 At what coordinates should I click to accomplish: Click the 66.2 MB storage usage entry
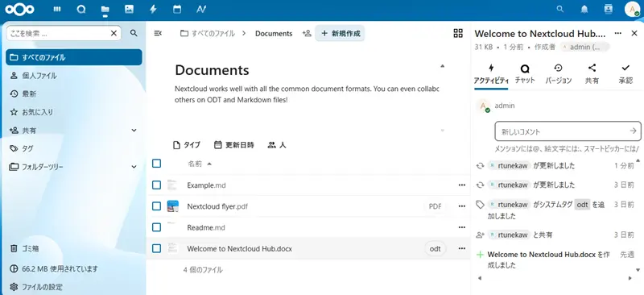pos(74,268)
